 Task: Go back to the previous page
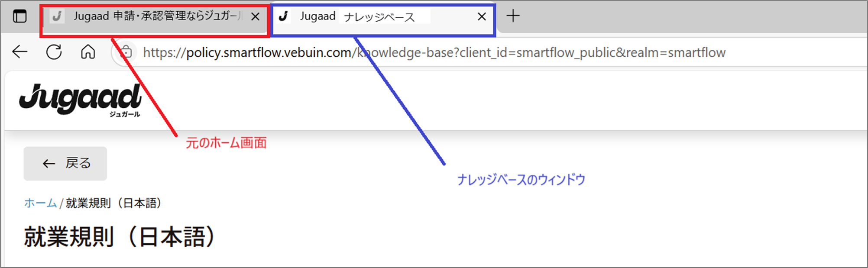point(20,52)
